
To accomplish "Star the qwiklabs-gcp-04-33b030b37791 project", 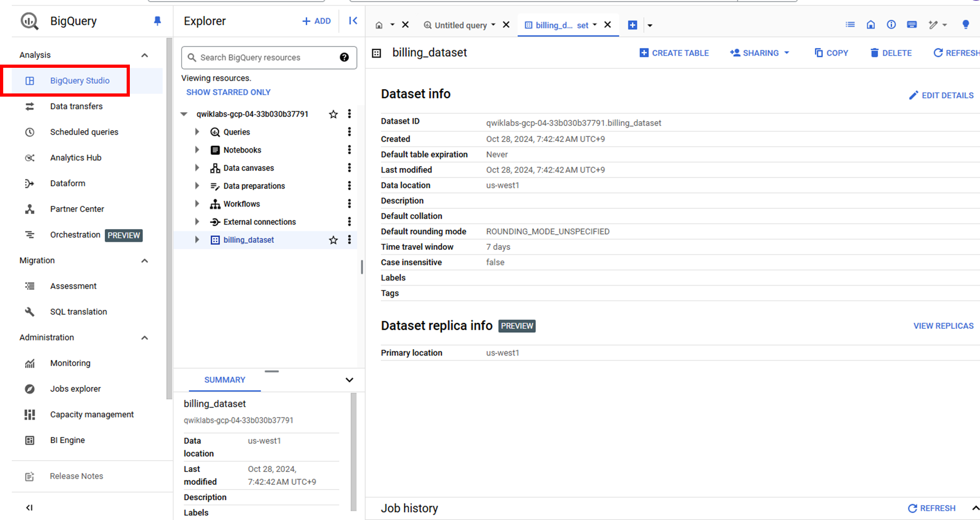I will 333,114.
